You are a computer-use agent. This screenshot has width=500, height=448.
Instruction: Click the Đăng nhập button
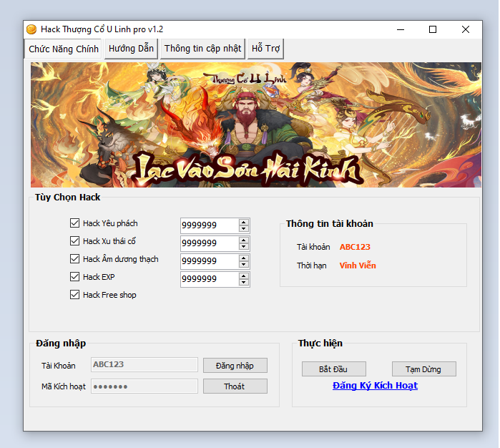235,365
